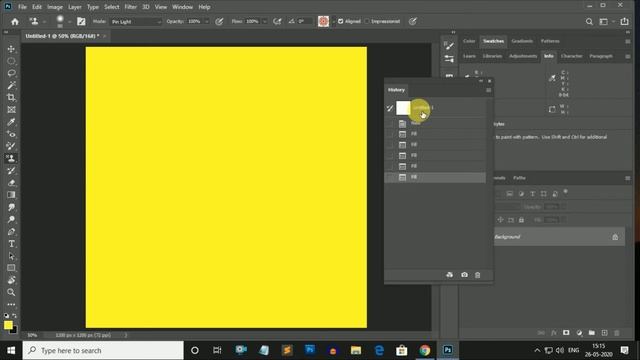
Task: Swap foreground and background colors
Action: (15, 316)
